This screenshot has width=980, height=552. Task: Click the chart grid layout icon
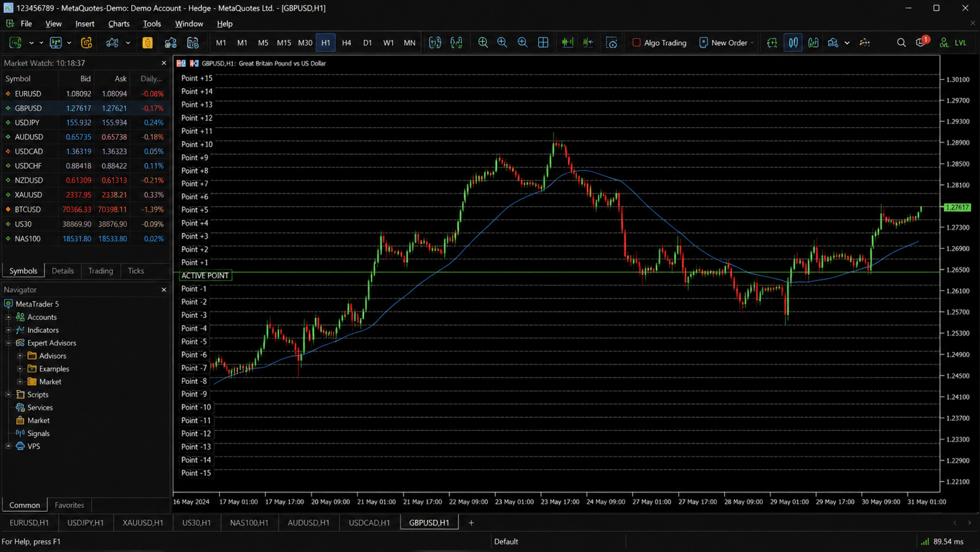543,43
